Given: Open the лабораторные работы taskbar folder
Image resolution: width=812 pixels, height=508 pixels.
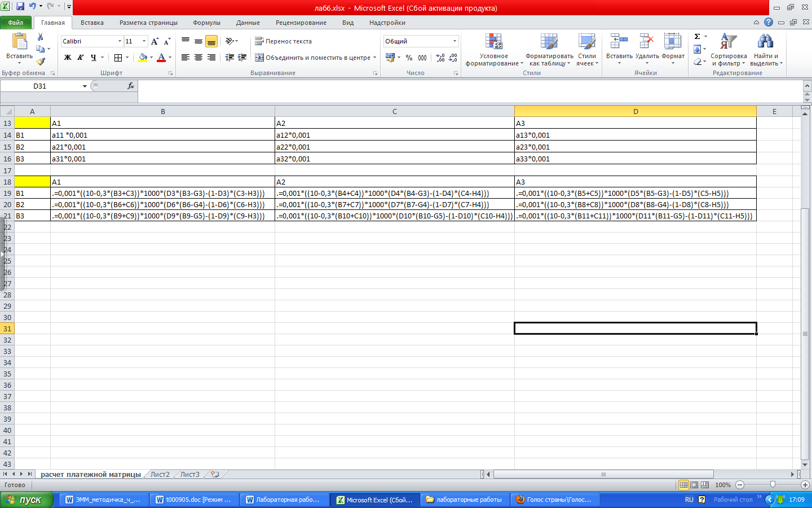Looking at the screenshot, I should click(464, 500).
